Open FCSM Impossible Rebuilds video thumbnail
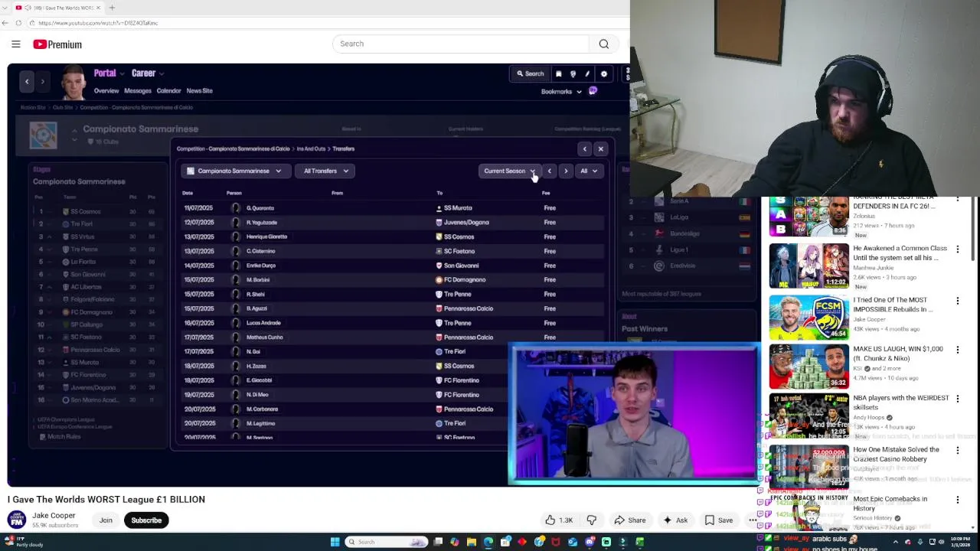 [808, 317]
